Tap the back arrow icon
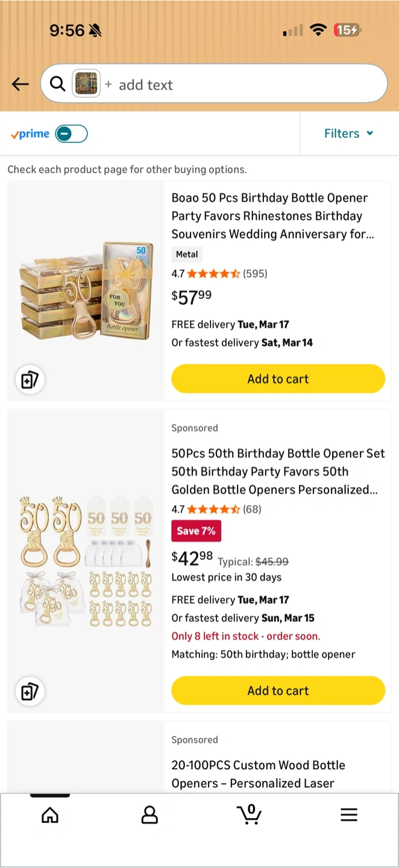Image resolution: width=399 pixels, height=868 pixels. [x=20, y=84]
